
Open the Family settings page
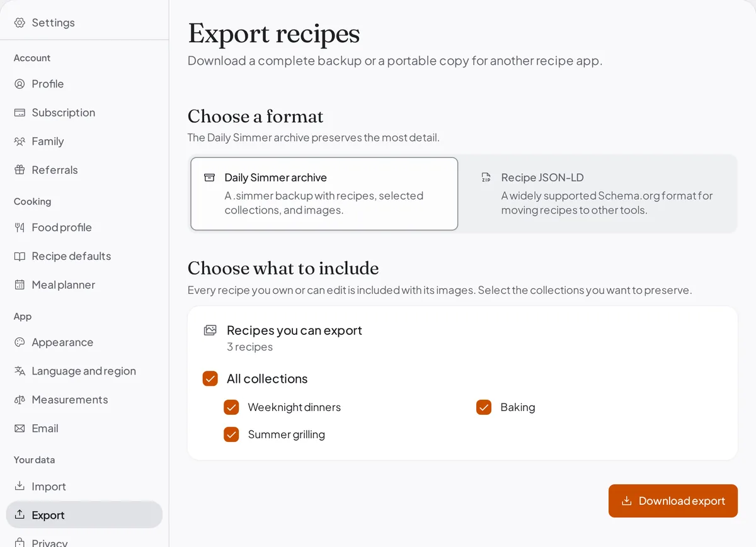pos(84,142)
